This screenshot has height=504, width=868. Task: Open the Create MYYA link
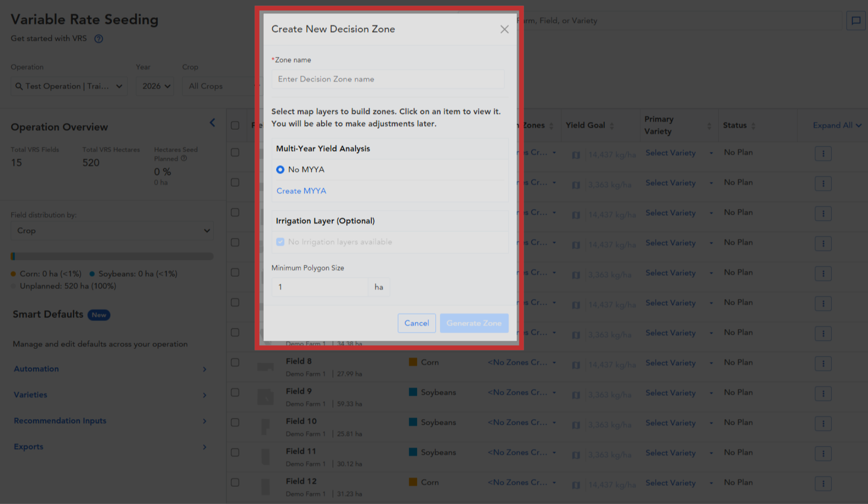[x=301, y=191]
